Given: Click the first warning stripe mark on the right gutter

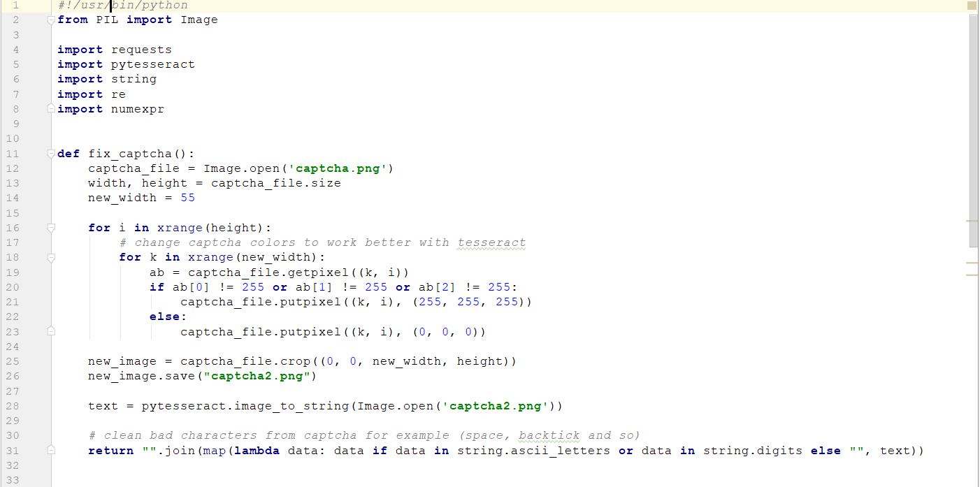Looking at the screenshot, I should pyautogui.click(x=972, y=221).
